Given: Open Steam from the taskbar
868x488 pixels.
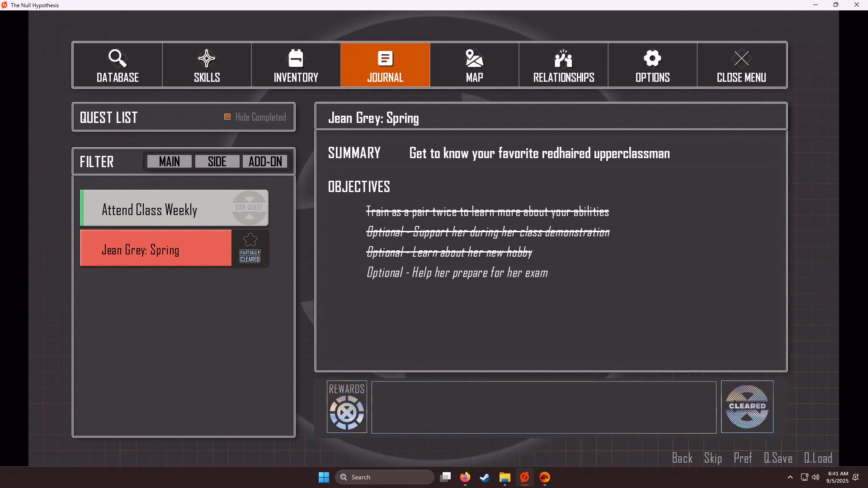Looking at the screenshot, I should 485,477.
